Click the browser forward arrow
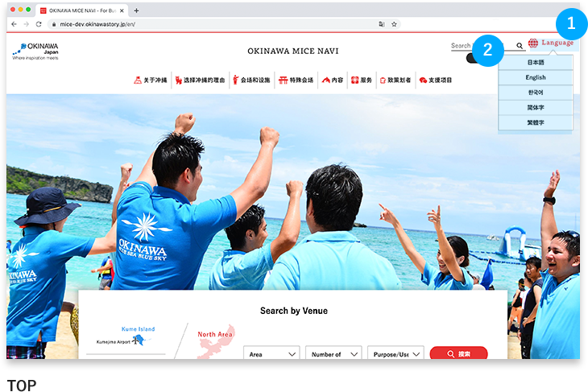588x392 pixels. point(27,24)
